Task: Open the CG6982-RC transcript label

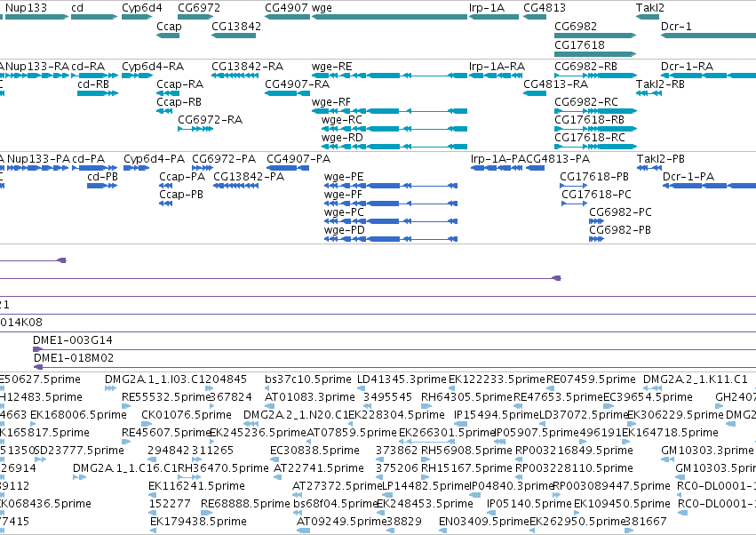Action: [x=585, y=102]
